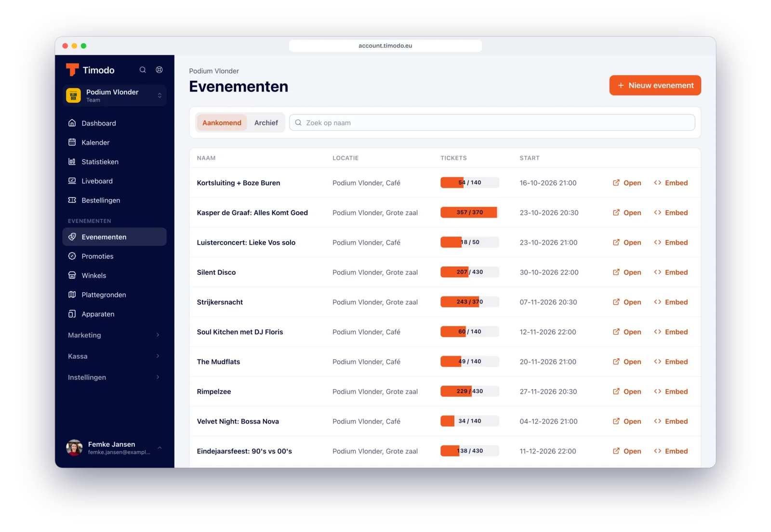Switch to the Archief tab
771x532 pixels.
pos(266,123)
